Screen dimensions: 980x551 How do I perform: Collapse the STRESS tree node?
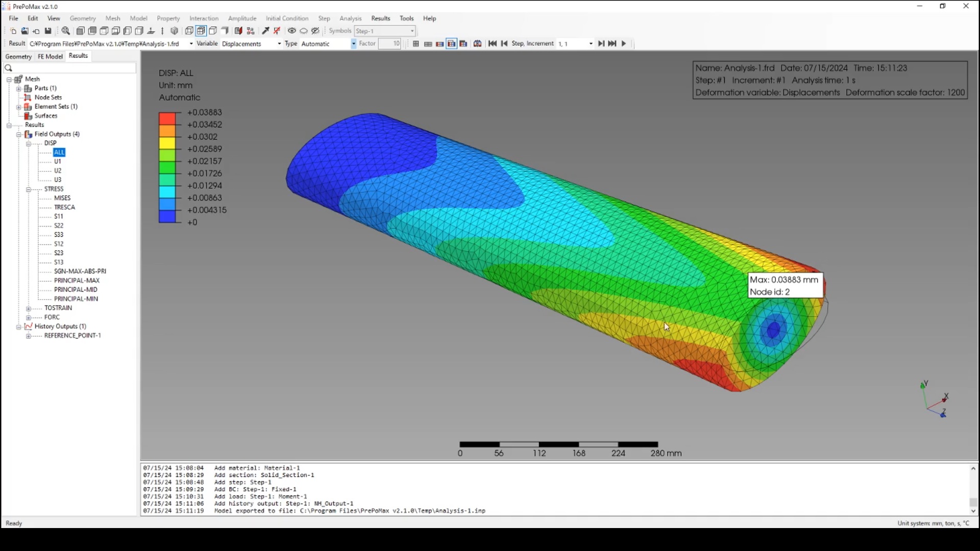[x=29, y=189]
